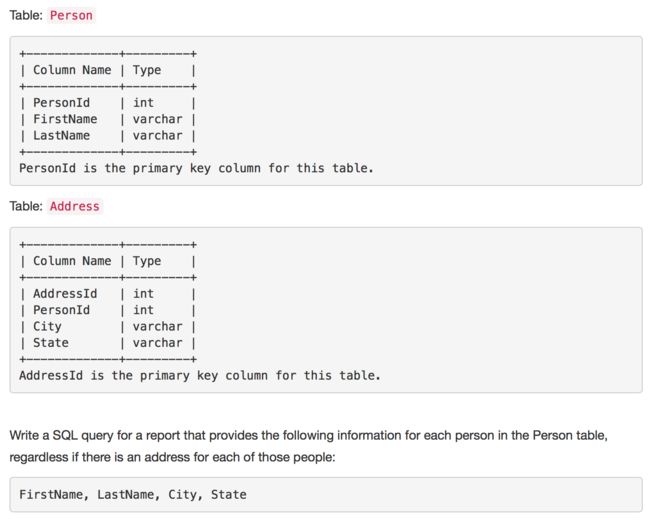650x531 pixels.
Task: Click PersonId row in Address table
Action: tap(108, 310)
